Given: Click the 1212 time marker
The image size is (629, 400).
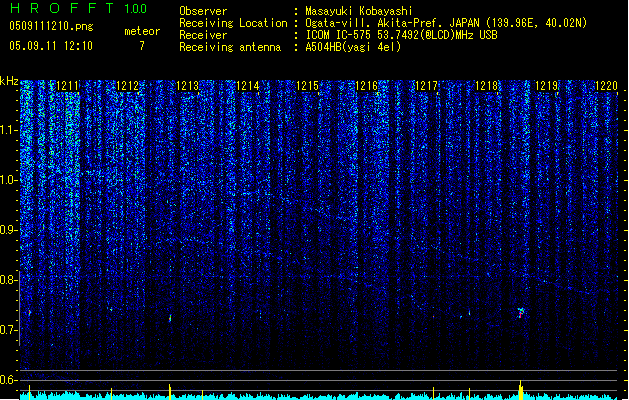Looking at the screenshot, I should pos(127,86).
